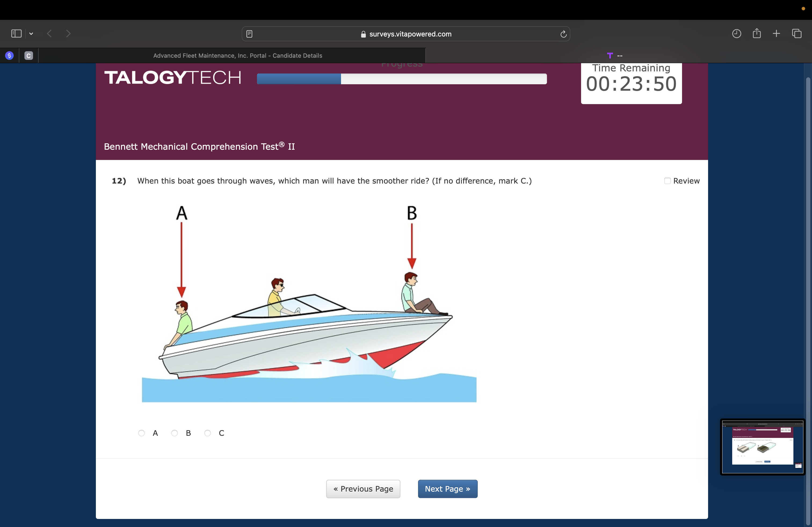Reload the page with refresh icon
This screenshot has height=527, width=812.
point(563,34)
